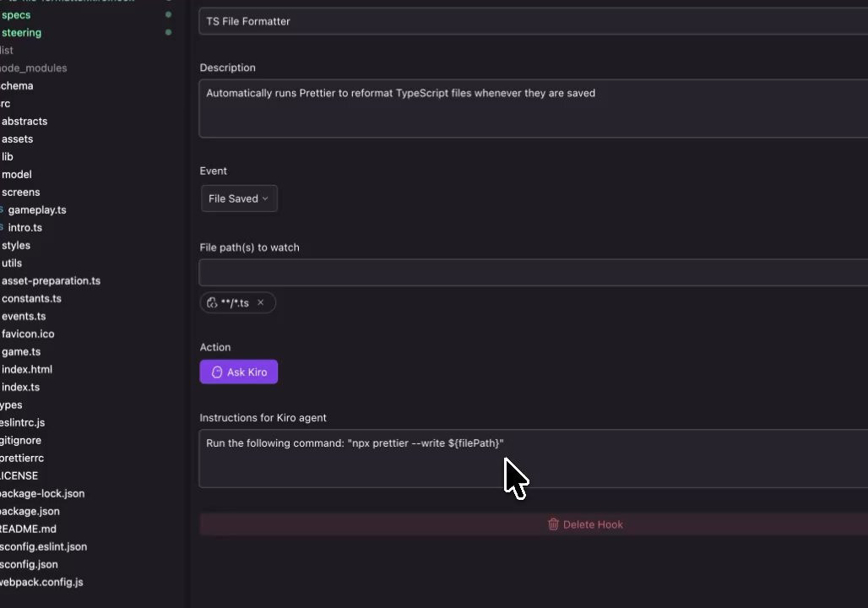Open the File Saved event dropdown
Viewport: 868px width, 608px height.
239,198
